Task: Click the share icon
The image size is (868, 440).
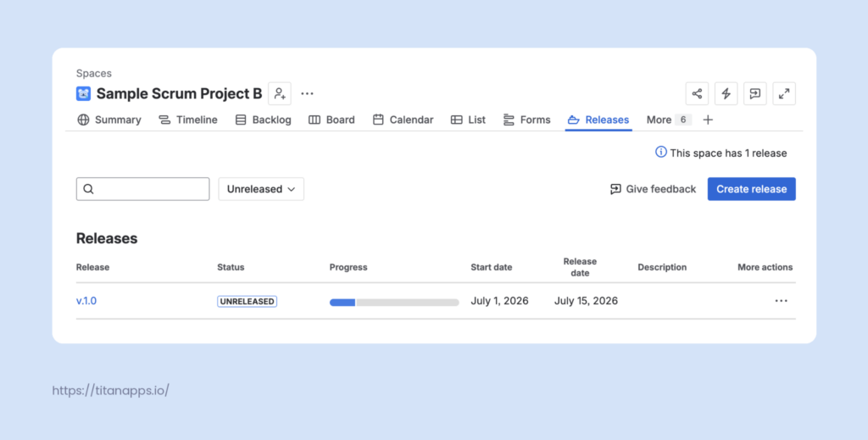Action: coord(697,93)
